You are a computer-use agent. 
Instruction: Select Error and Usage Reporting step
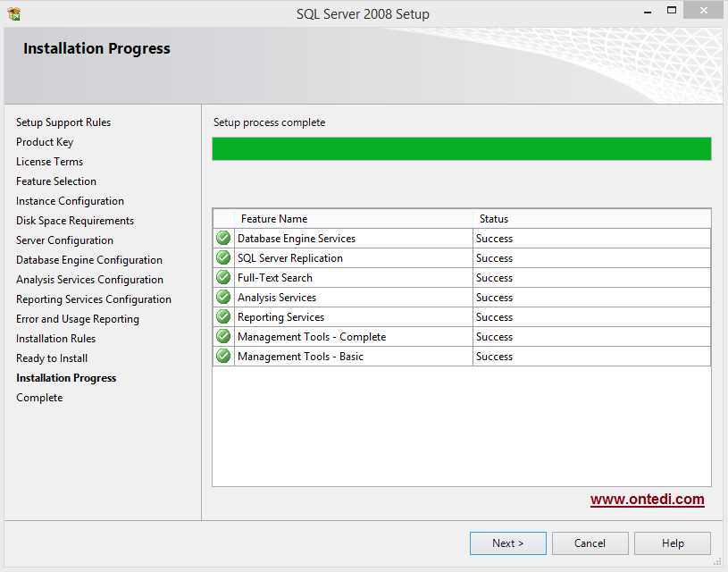tap(78, 319)
